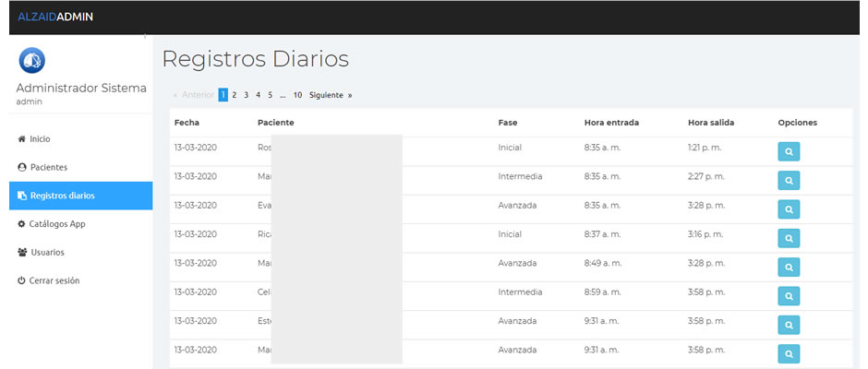Viewport: 868px width, 369px height.
Task: Jump to last page 10
Action: pyautogui.click(x=297, y=95)
